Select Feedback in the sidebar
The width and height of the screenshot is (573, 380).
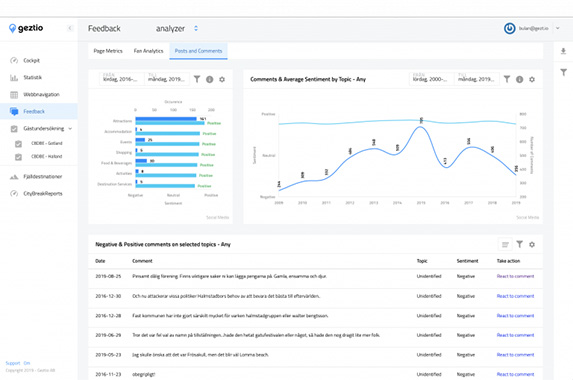click(39, 111)
